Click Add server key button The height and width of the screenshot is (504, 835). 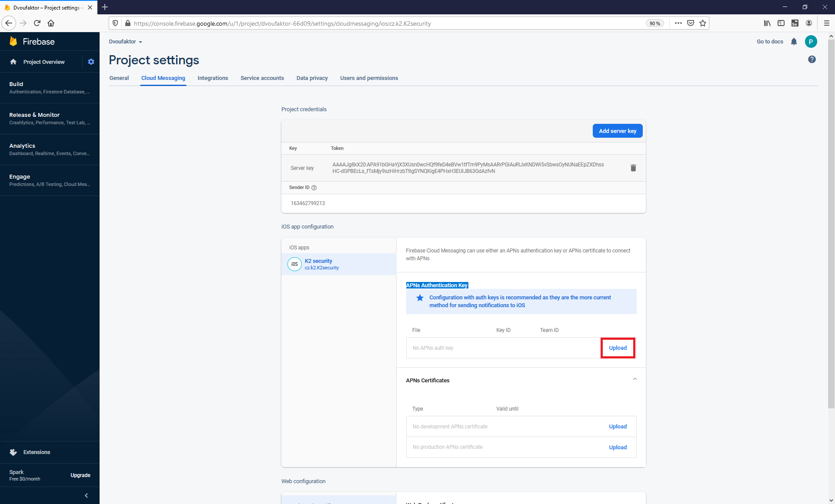[618, 130]
